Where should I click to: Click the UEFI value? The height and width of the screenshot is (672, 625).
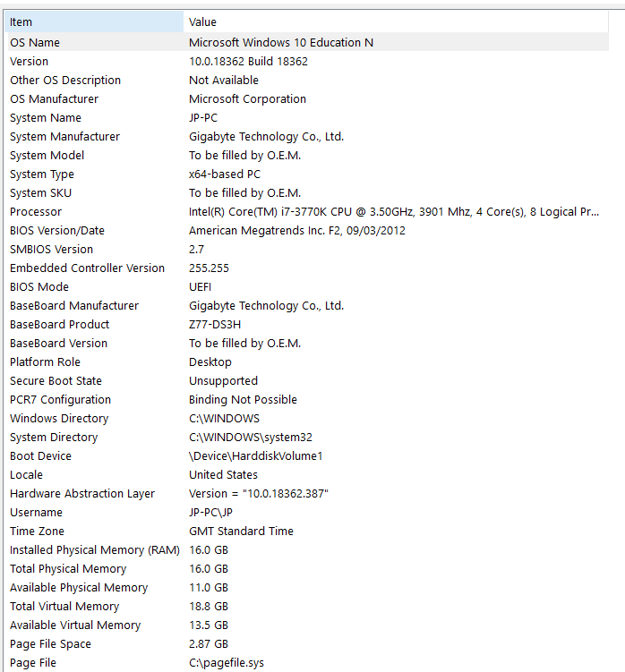pos(200,287)
